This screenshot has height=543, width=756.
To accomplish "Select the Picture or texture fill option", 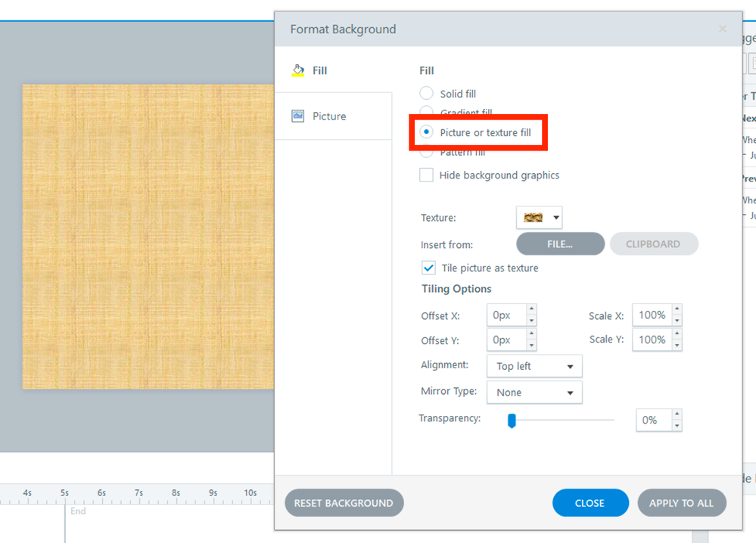I will (426, 132).
